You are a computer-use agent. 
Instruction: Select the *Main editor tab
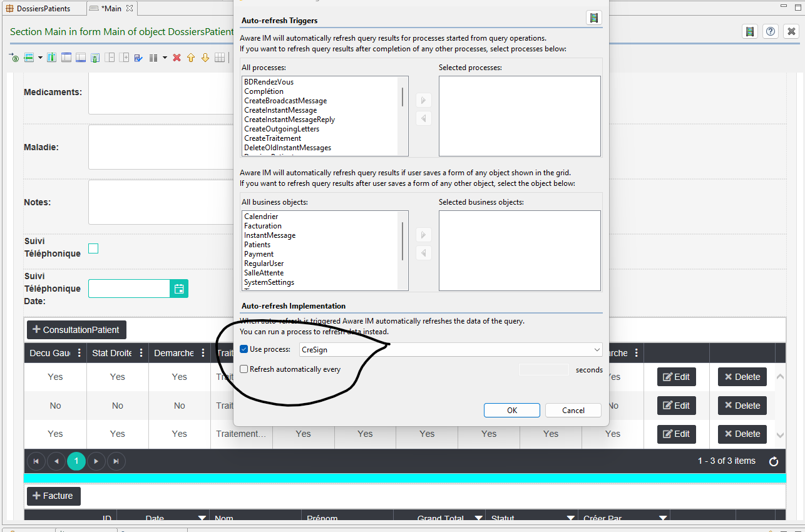point(111,9)
